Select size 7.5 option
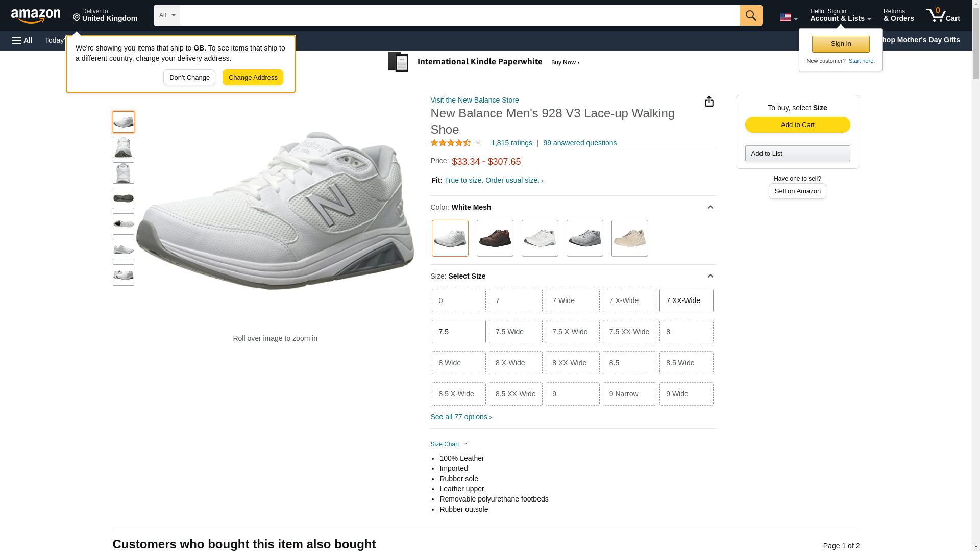Image resolution: width=980 pixels, height=551 pixels. 458,332
